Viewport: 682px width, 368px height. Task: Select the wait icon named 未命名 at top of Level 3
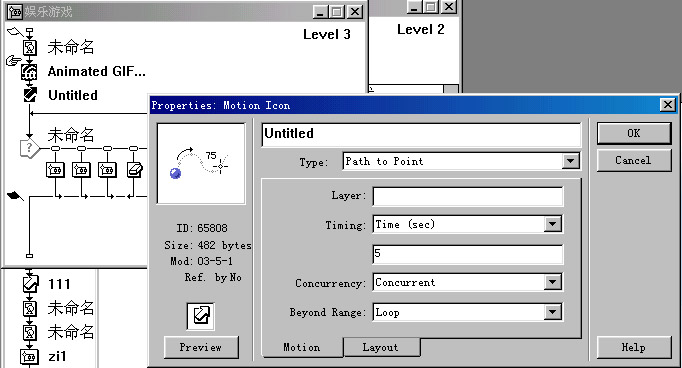(x=30, y=47)
